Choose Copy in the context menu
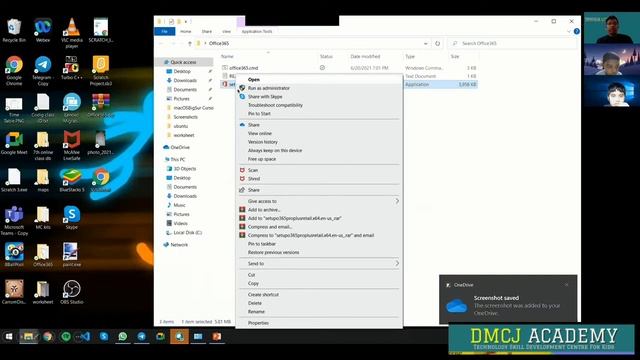The width and height of the screenshot is (640, 360). pos(253,284)
